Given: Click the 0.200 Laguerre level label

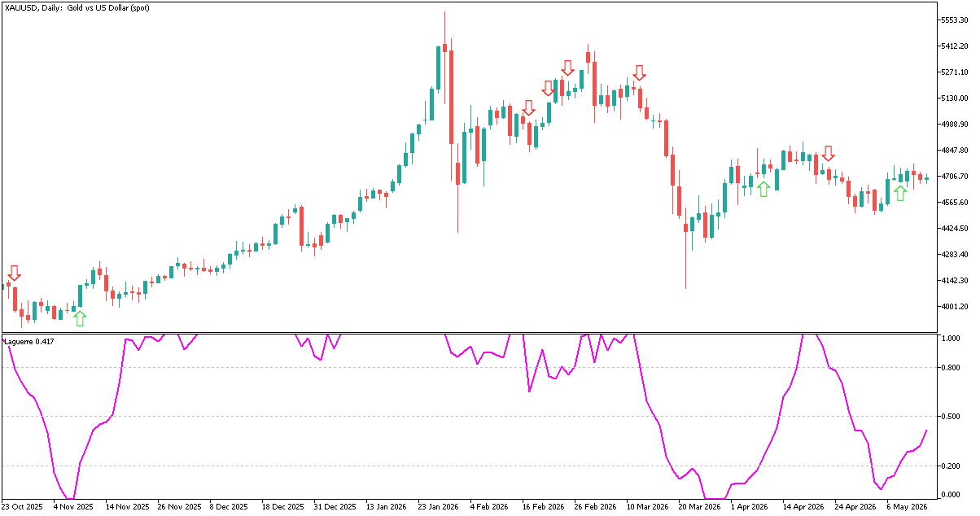Looking at the screenshot, I should coord(951,466).
